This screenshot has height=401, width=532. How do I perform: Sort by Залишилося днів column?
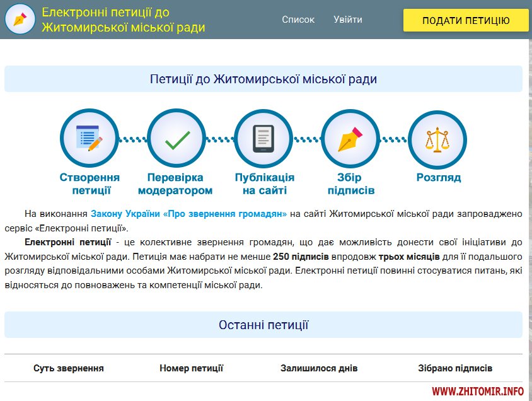[319, 368]
